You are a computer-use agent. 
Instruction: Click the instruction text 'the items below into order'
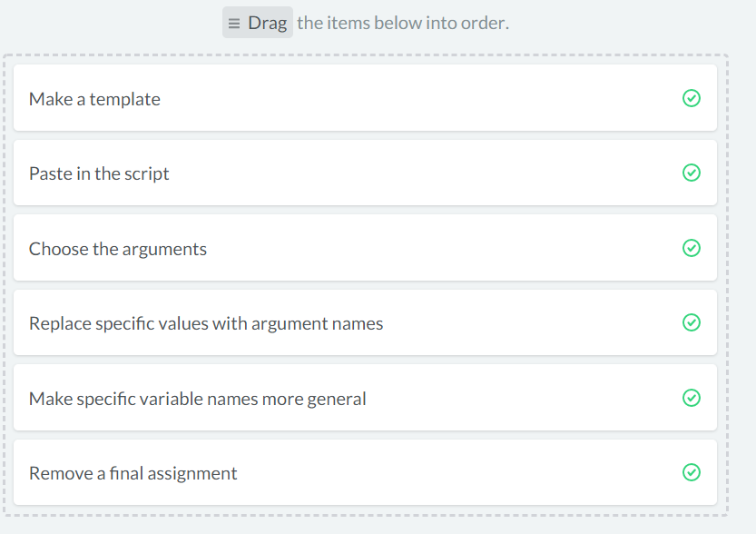403,23
